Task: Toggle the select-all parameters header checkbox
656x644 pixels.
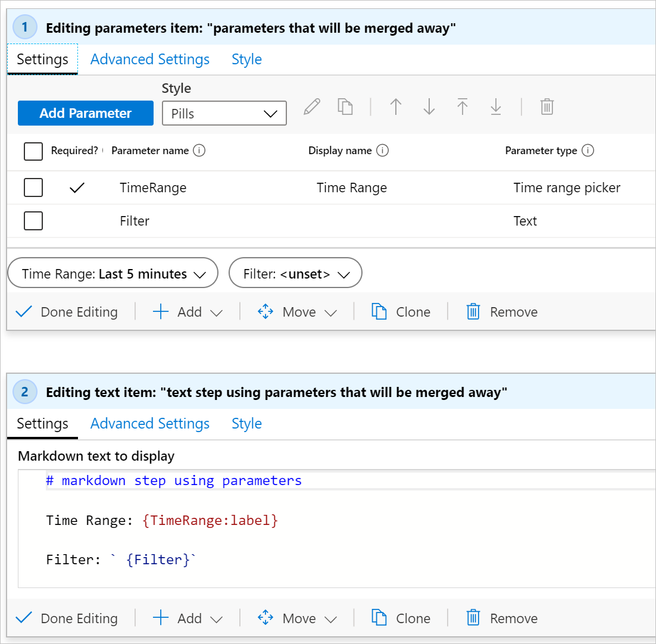Action: tap(33, 151)
